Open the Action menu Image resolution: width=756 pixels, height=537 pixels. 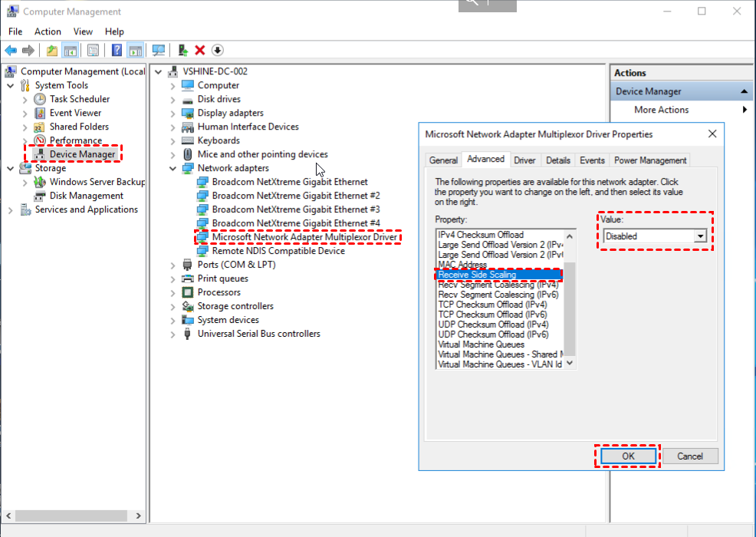[48, 31]
